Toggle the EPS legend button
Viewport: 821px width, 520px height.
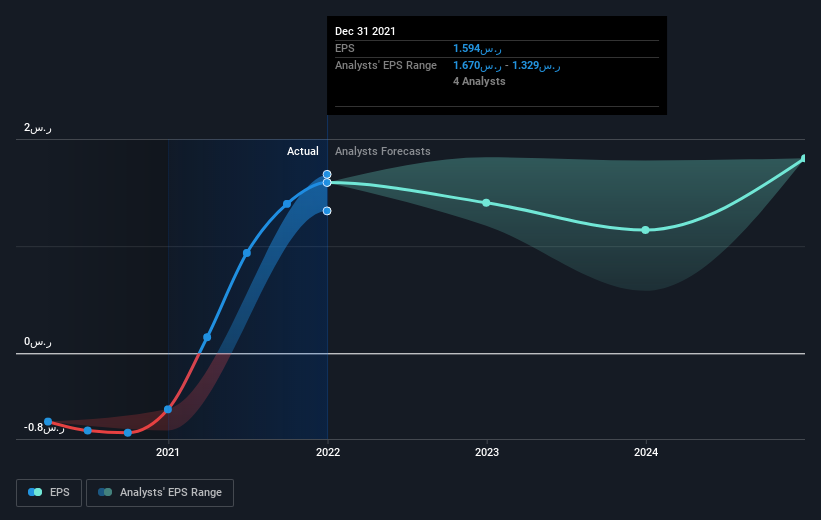coord(49,493)
